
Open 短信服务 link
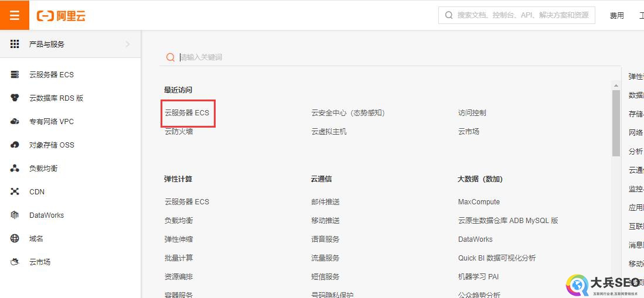[x=325, y=277]
